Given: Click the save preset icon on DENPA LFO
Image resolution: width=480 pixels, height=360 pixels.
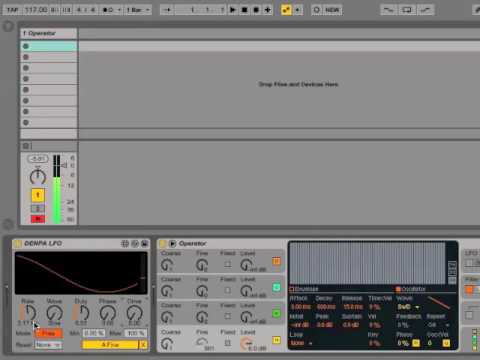Looking at the screenshot, I should tap(144, 244).
